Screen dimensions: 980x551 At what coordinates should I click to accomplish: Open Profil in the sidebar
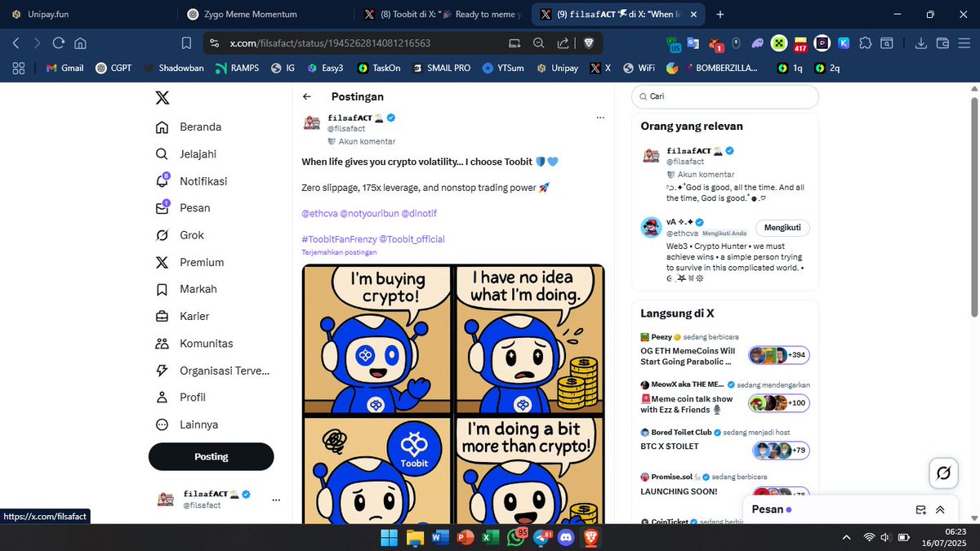[181, 398]
